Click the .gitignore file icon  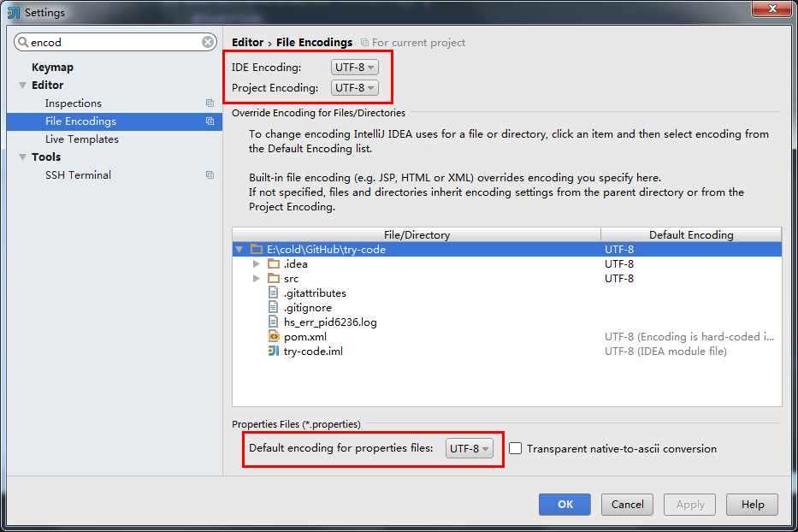pos(274,308)
